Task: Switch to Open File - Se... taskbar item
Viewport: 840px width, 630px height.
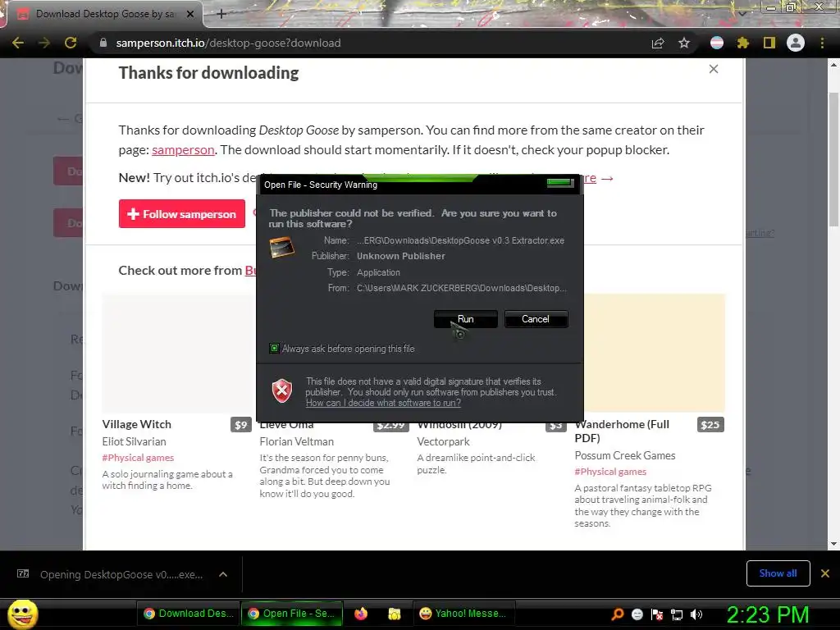Action: tap(292, 614)
